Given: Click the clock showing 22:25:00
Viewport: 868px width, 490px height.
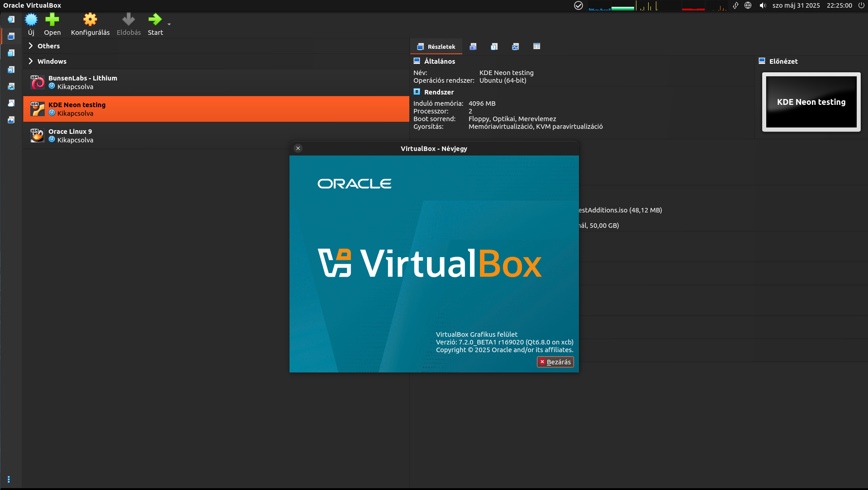Looking at the screenshot, I should pos(840,5).
